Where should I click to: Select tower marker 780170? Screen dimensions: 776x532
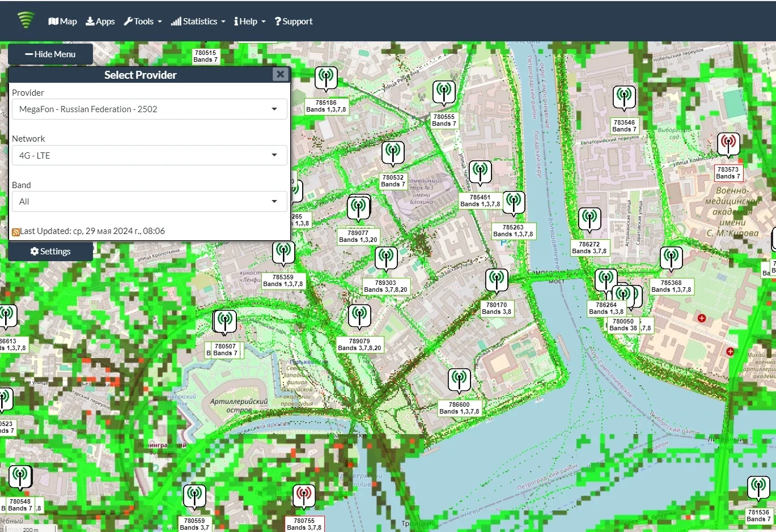click(x=497, y=281)
